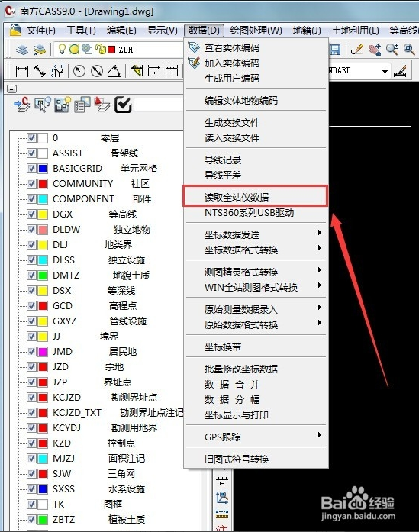The image size is (419, 532).
Task: Open the 显示(V) menu
Action: (162, 31)
